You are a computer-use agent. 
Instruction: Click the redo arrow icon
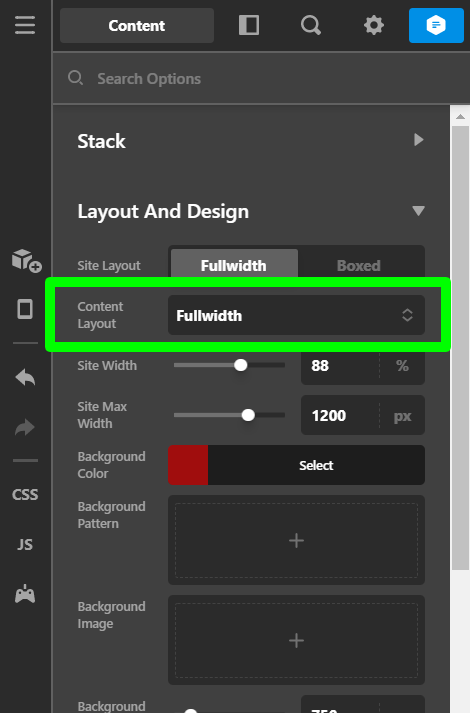pos(25,427)
